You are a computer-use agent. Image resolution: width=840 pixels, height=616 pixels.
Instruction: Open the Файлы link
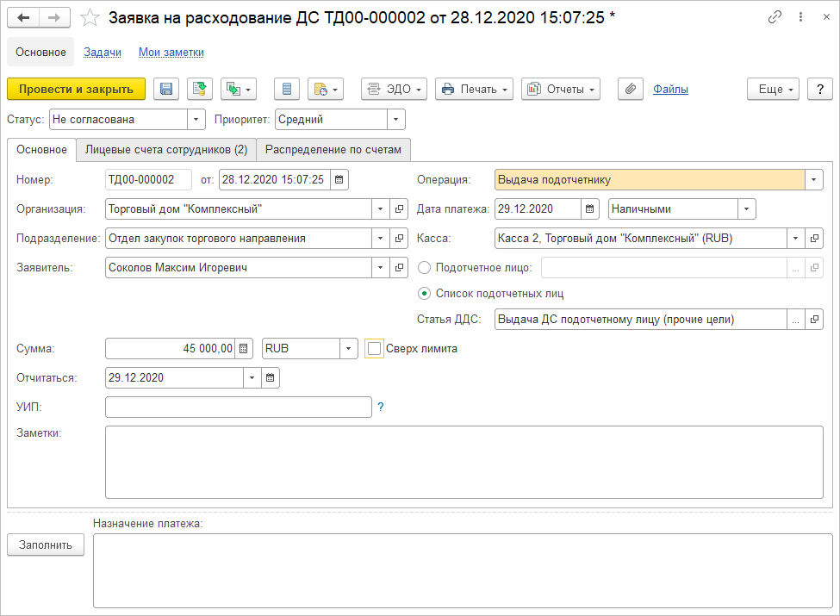(x=670, y=90)
